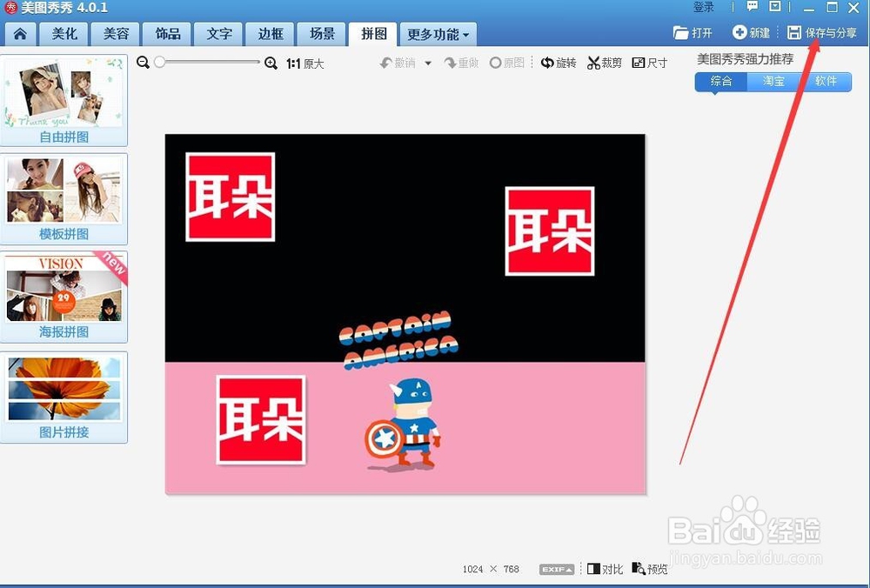Select the 场景 tab
This screenshot has height=588, width=870.
point(323,34)
